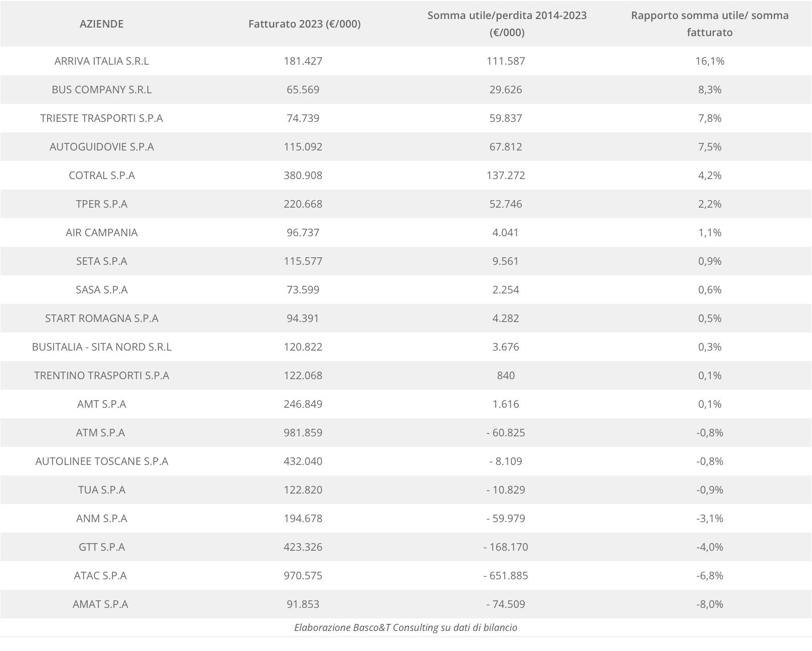The width and height of the screenshot is (812, 651).
Task: Click the Fatturato 2023 column header
Action: (x=304, y=24)
